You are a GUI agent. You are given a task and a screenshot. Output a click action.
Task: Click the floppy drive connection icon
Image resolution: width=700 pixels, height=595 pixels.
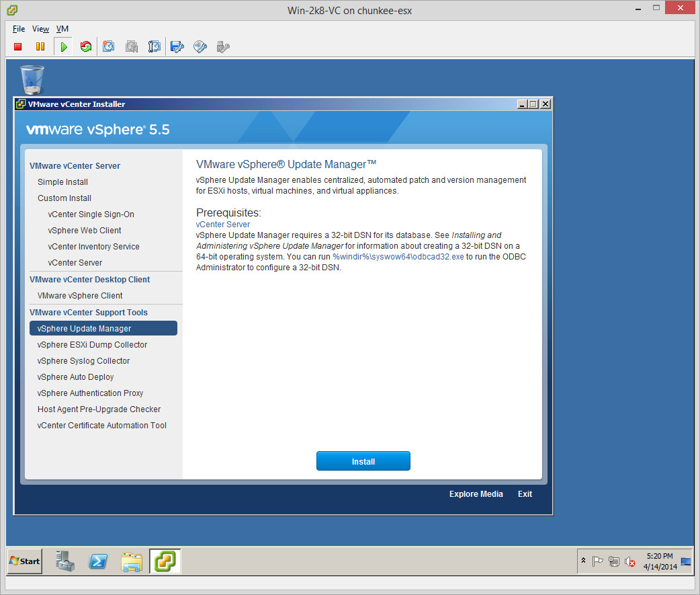[177, 46]
